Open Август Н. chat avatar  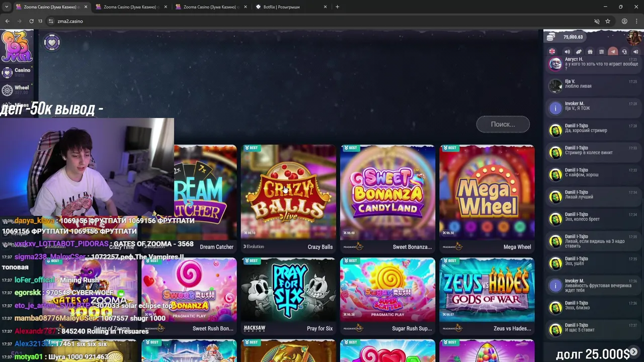555,63
